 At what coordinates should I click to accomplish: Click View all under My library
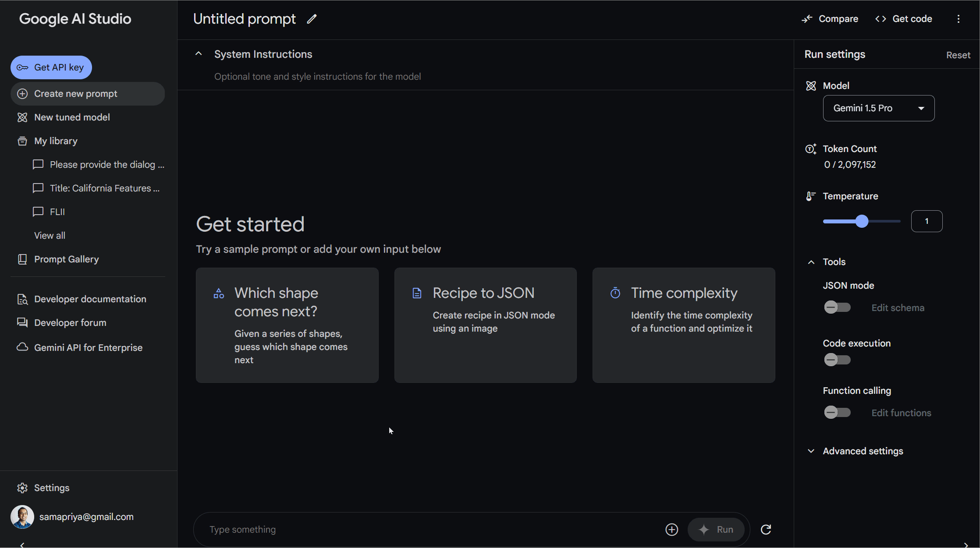coord(50,236)
